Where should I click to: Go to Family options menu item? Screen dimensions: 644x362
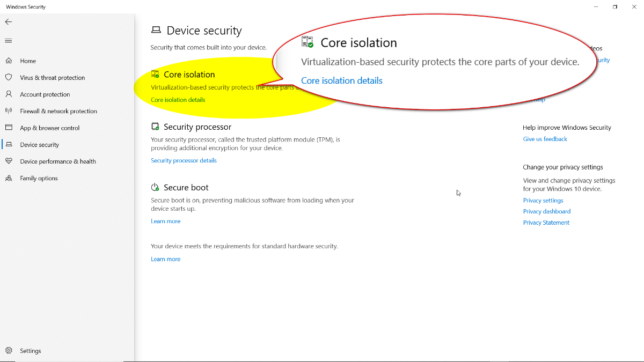(39, 178)
